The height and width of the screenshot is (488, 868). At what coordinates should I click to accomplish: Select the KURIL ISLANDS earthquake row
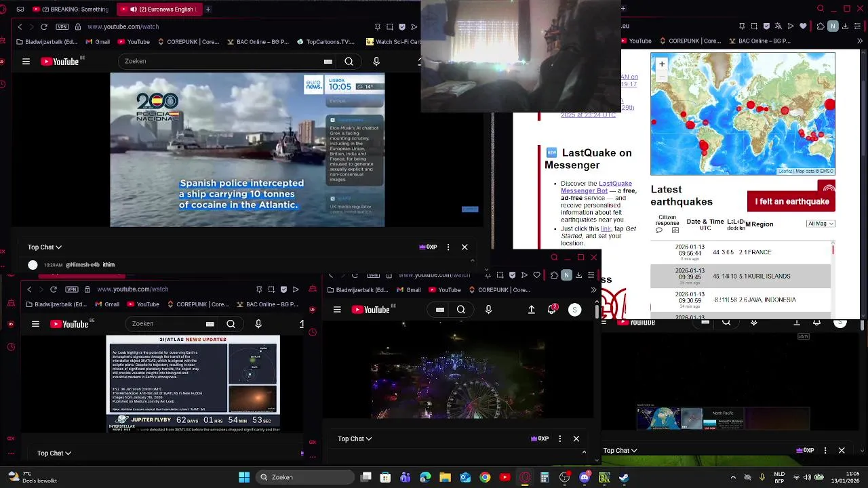(x=741, y=276)
